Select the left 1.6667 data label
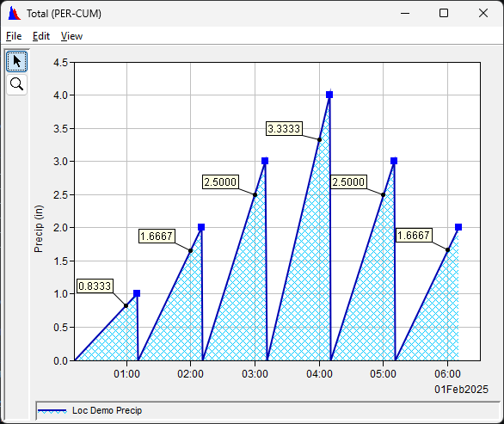 pyautogui.click(x=157, y=237)
